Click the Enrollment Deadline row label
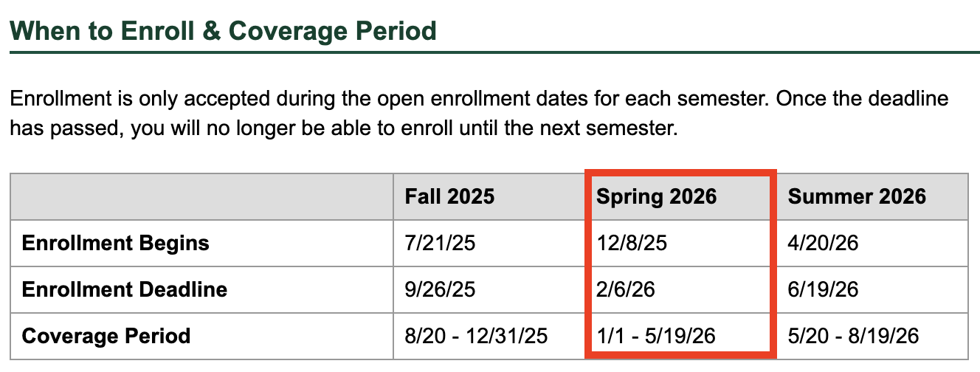 pos(125,289)
